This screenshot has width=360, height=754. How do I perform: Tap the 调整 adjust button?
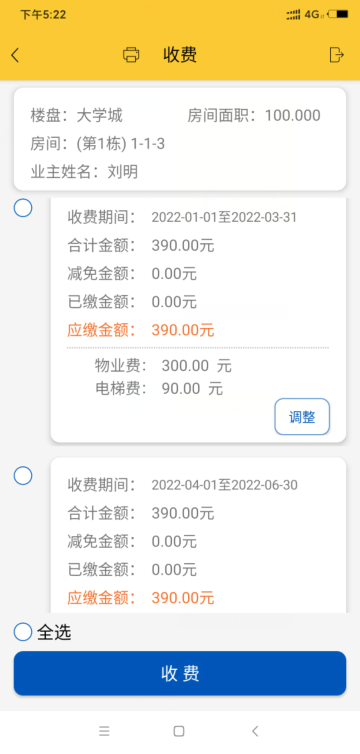(302, 417)
